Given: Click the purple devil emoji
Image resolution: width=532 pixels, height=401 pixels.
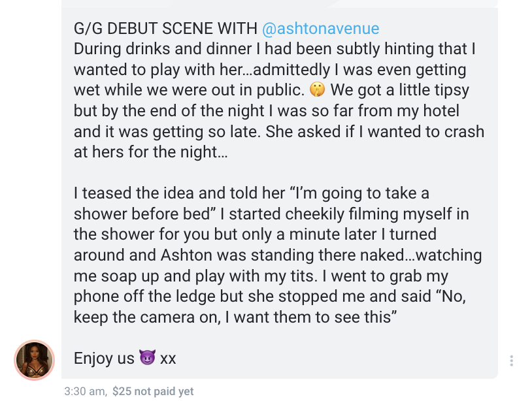Looking at the screenshot, I should [x=146, y=359].
